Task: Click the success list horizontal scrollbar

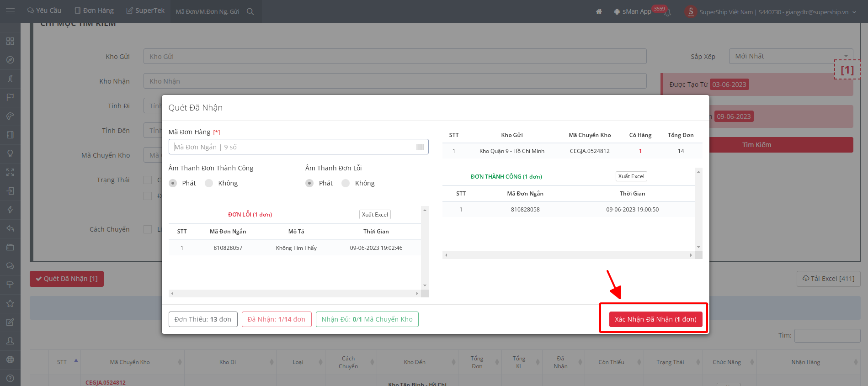Action: [x=569, y=255]
